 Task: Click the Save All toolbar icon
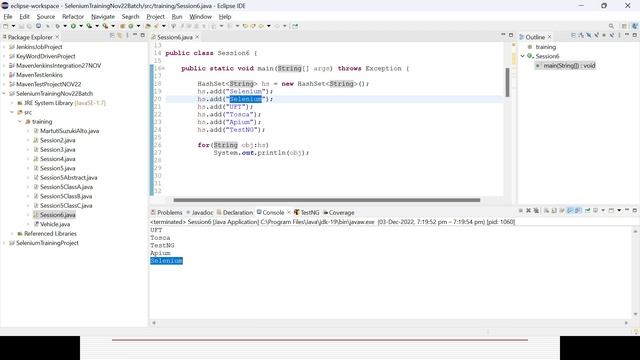click(x=29, y=26)
